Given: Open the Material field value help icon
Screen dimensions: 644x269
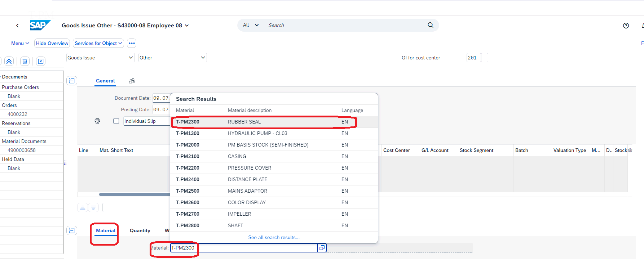Looking at the screenshot, I should (x=322, y=248).
